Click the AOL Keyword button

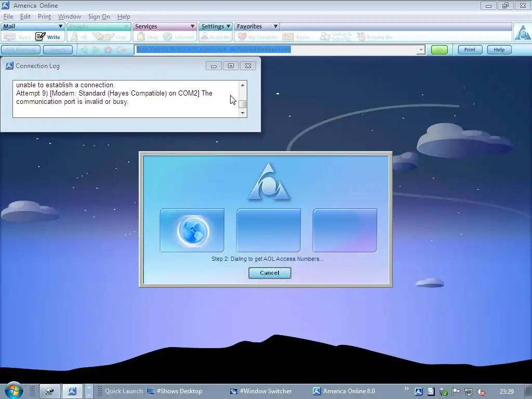tap(21, 50)
